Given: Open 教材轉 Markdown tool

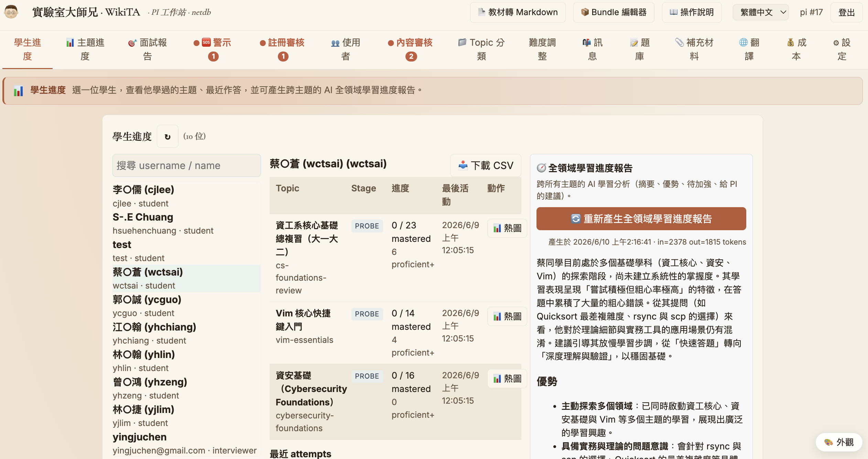Looking at the screenshot, I should [518, 12].
